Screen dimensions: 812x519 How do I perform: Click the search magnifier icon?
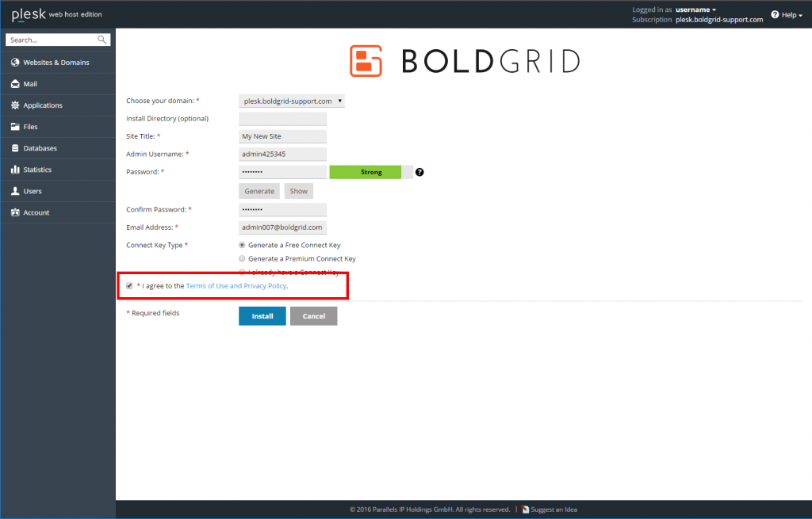[102, 40]
